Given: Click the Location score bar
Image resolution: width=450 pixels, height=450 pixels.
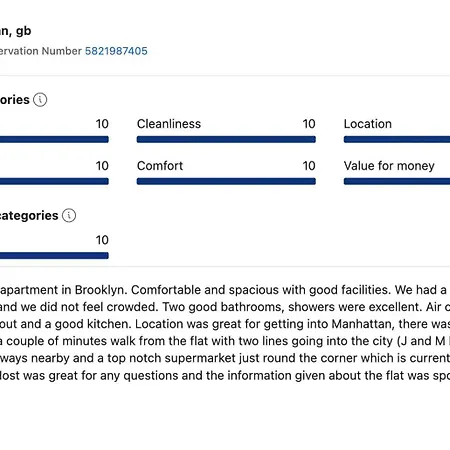Looking at the screenshot, I should 397,139.
